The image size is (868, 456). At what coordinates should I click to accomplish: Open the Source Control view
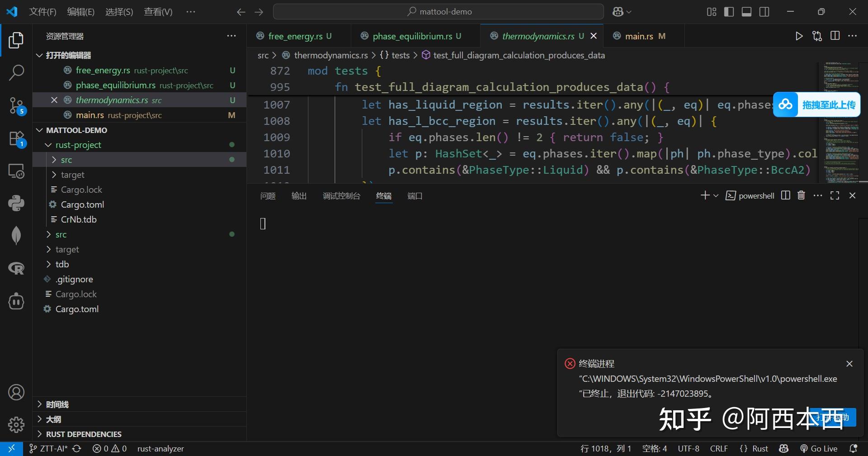pyautogui.click(x=16, y=105)
